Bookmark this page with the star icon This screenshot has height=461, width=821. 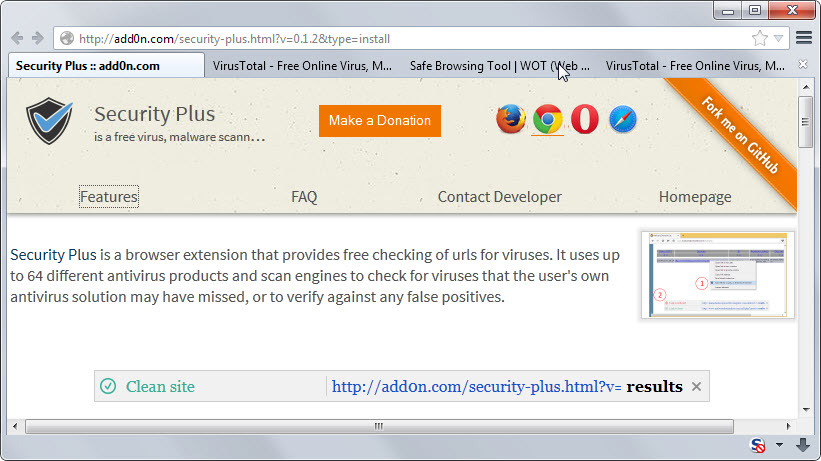point(760,38)
